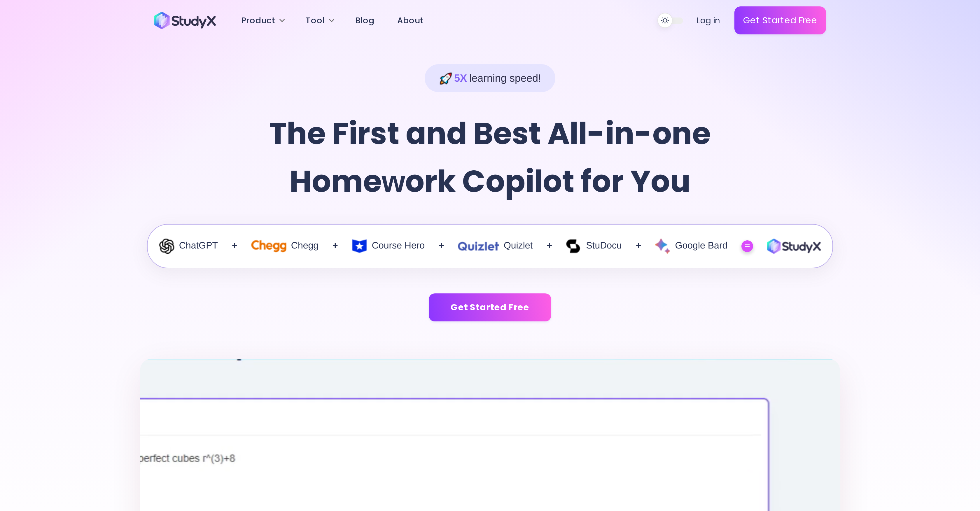Open the About navigation menu item
Viewport: 980px width, 511px height.
tap(410, 20)
